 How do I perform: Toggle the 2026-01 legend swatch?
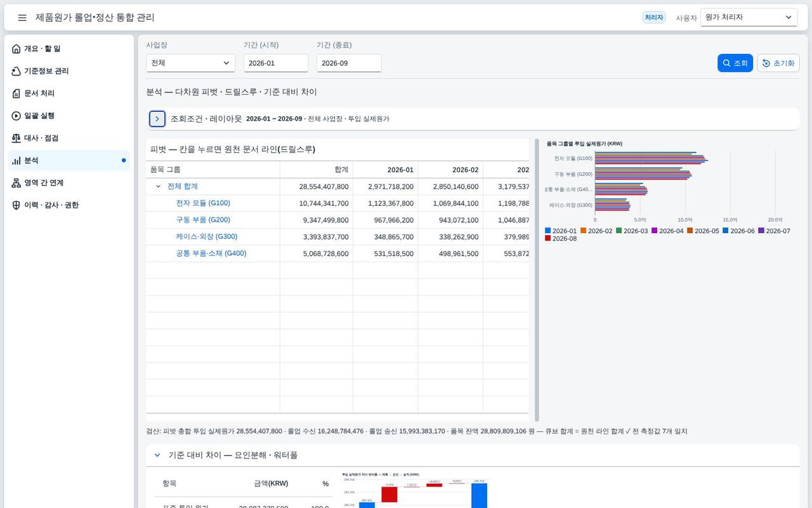[x=548, y=231]
